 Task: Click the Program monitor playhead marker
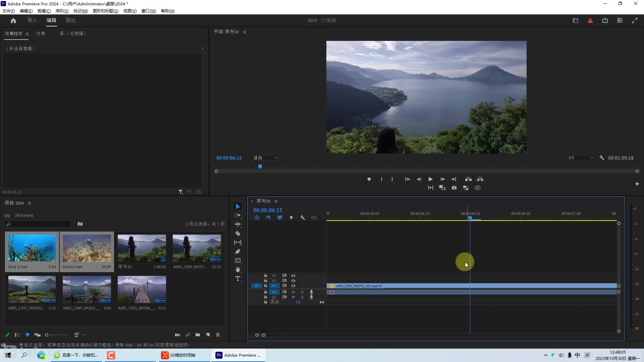[x=260, y=167]
